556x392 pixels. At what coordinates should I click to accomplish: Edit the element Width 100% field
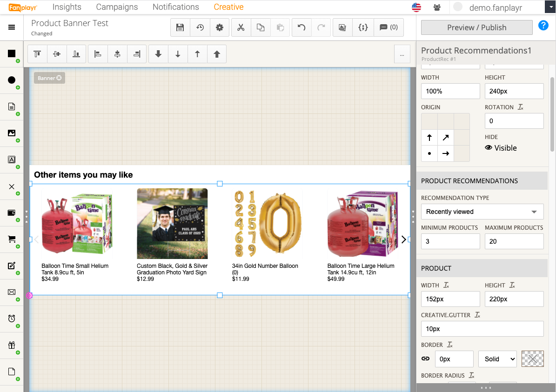[450, 91]
